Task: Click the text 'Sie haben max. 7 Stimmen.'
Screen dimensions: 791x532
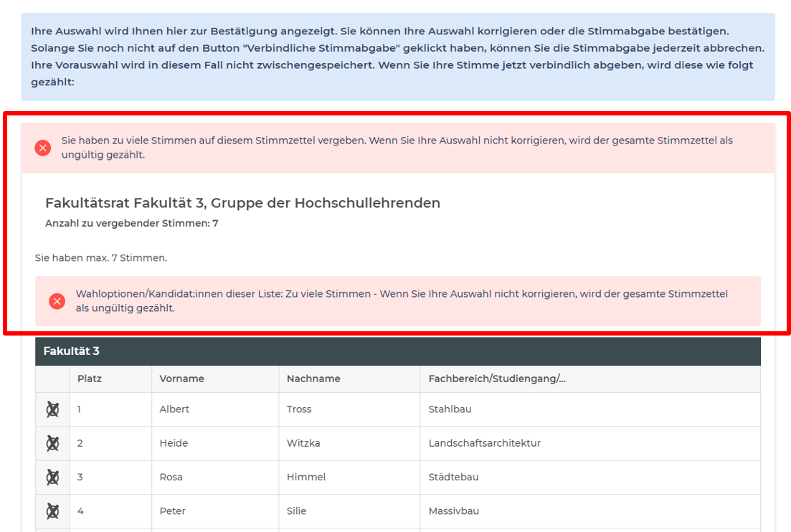Action: click(101, 257)
